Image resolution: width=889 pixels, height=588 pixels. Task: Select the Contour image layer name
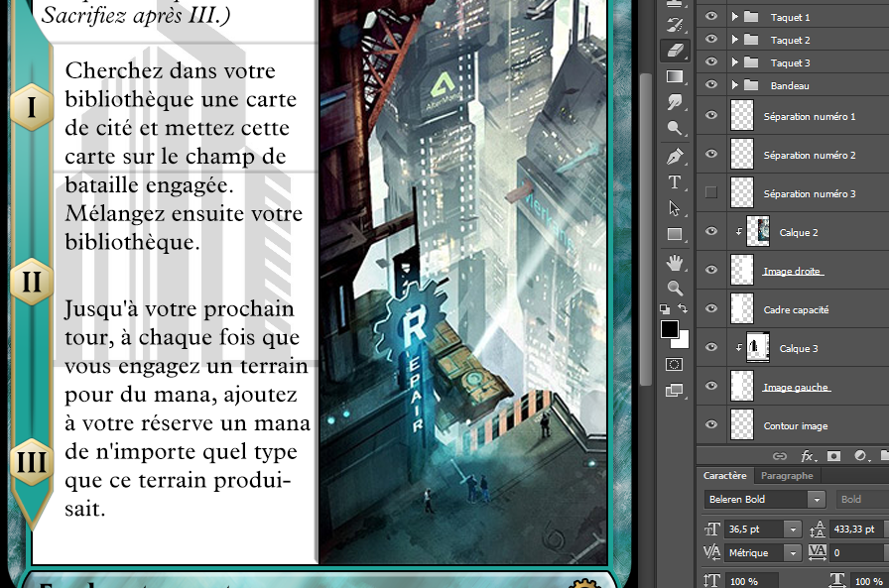(x=796, y=426)
